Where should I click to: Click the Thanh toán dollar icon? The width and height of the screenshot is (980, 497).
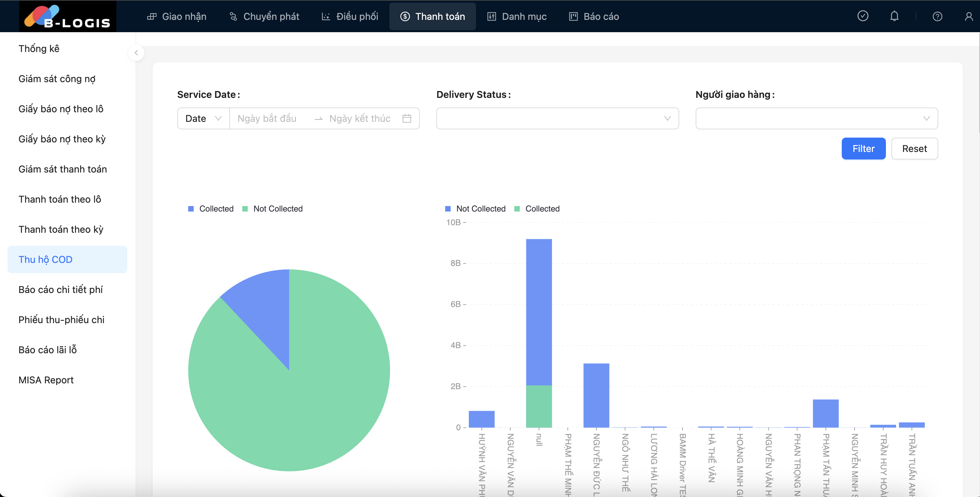405,16
